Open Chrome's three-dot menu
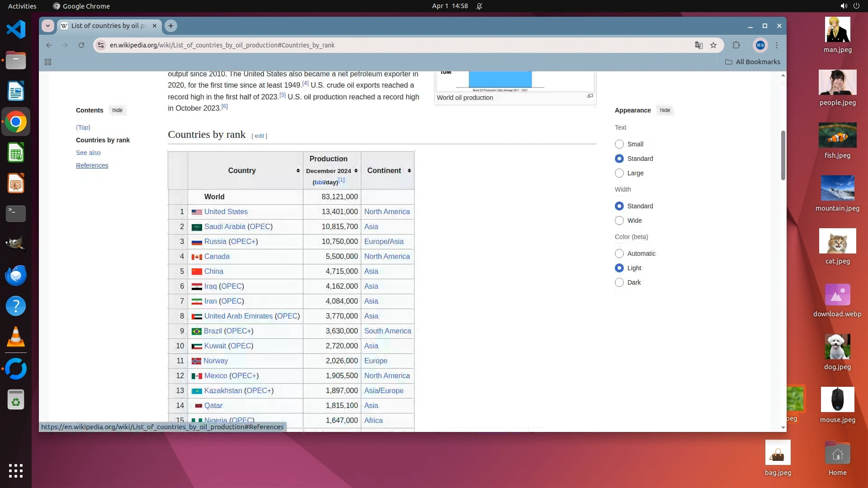The height and width of the screenshot is (488, 868). (x=777, y=45)
